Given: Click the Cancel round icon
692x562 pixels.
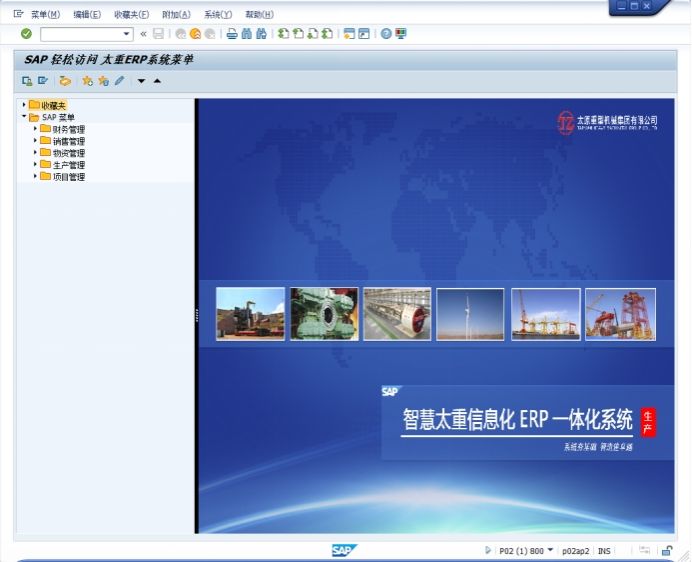Looking at the screenshot, I should click(210, 34).
